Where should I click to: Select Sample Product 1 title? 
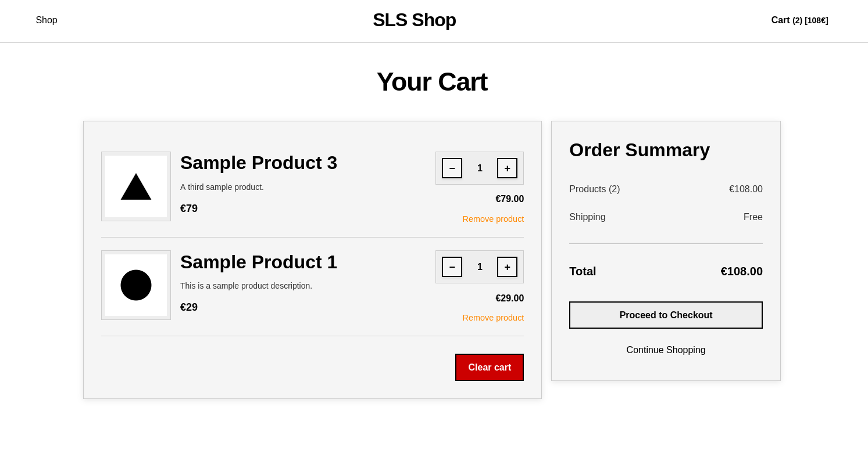click(258, 262)
